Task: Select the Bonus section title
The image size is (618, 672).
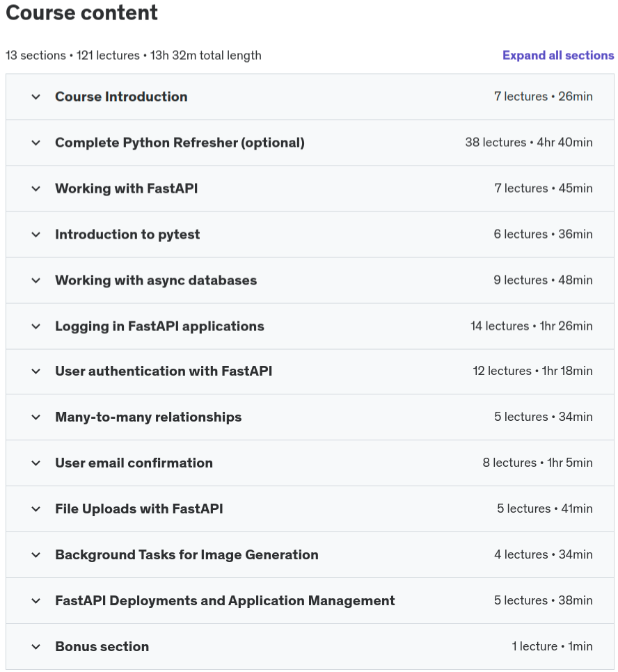Action: [x=102, y=646]
